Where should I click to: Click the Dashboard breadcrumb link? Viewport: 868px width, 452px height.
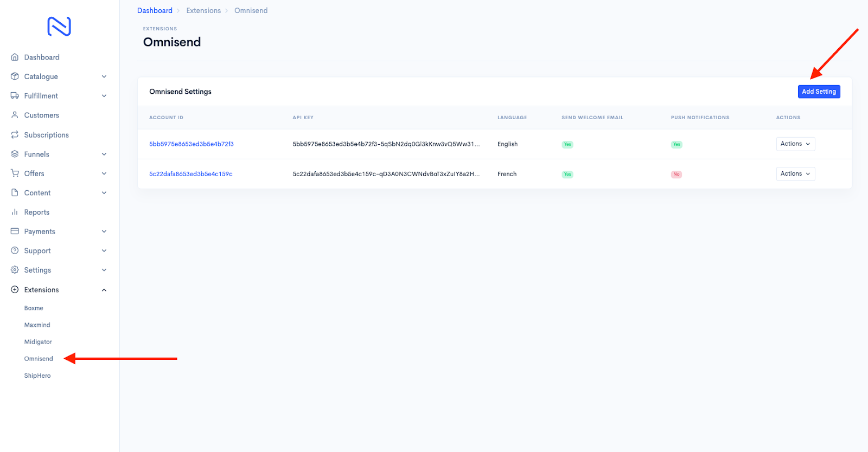tap(155, 10)
